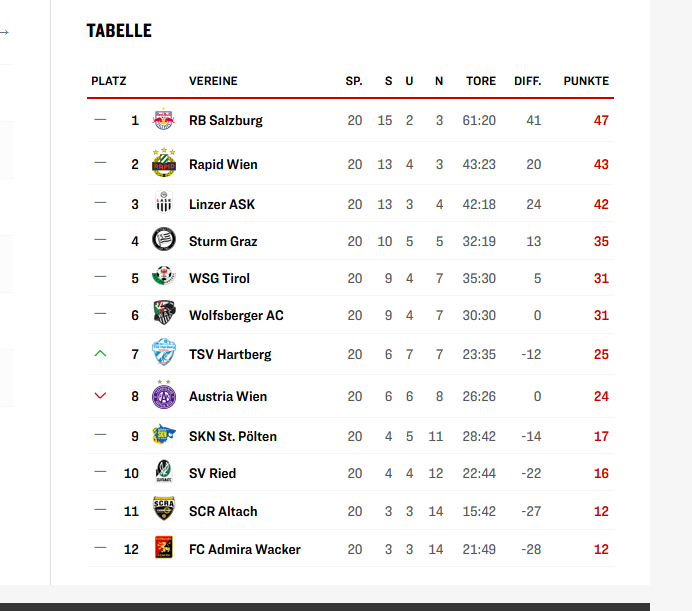Click the Wolfsberger AC wolf logo
This screenshot has height=611, width=692.
click(x=164, y=313)
